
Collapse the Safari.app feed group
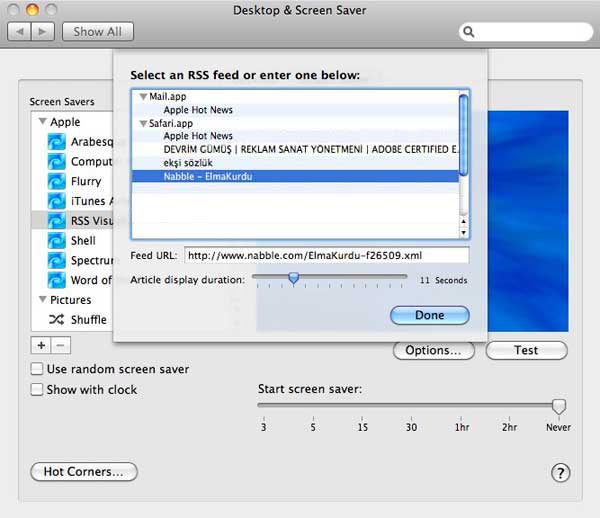(x=143, y=124)
